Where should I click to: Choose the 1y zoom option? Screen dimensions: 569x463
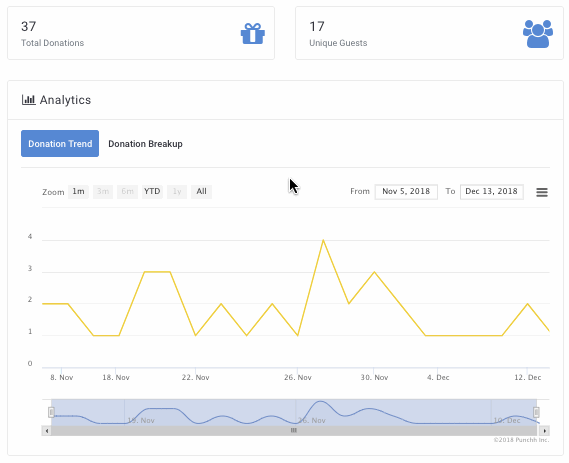click(177, 191)
